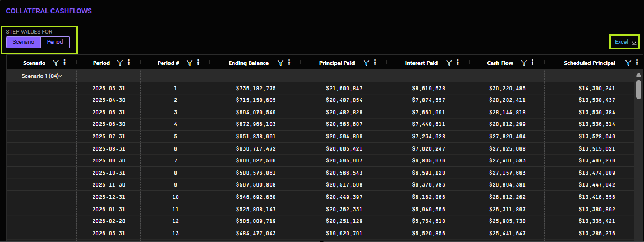This screenshot has height=242, width=644.
Task: Click principal paid $20,407,854
Action: click(344, 100)
